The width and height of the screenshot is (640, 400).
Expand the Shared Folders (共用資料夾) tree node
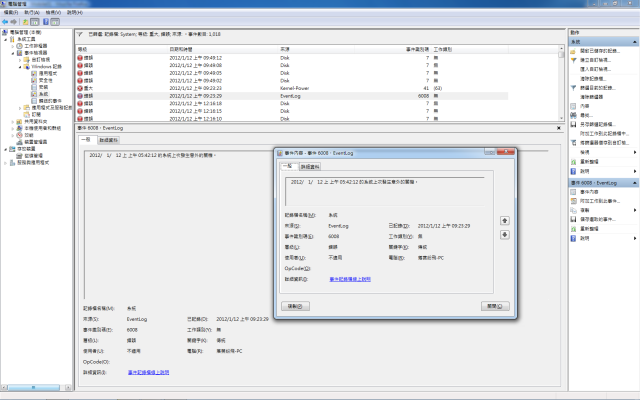(13, 122)
